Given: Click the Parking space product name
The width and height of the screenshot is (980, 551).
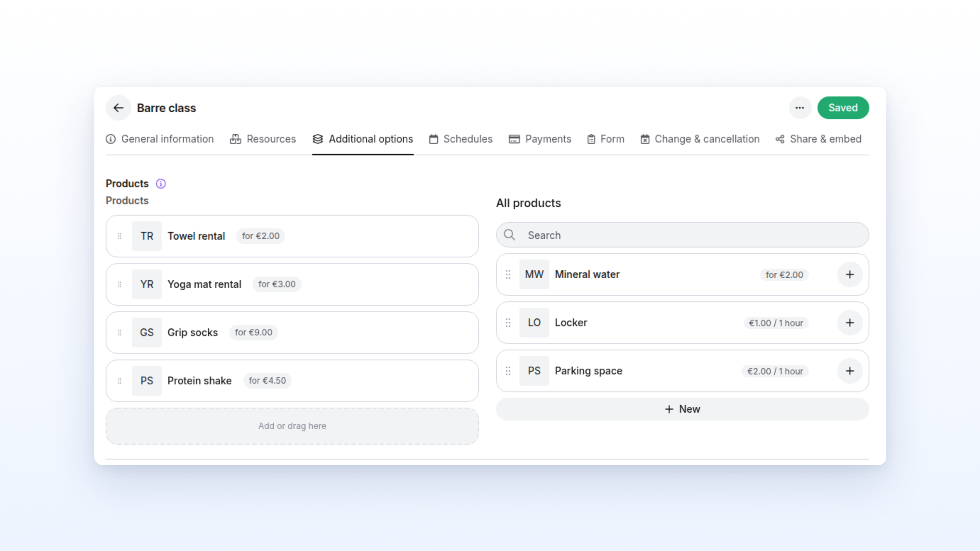Looking at the screenshot, I should pyautogui.click(x=589, y=371).
